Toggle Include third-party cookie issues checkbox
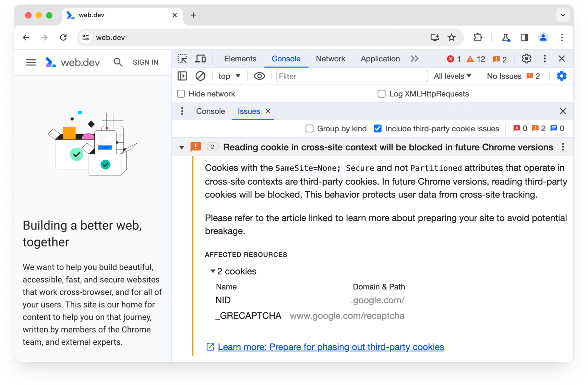The width and height of the screenshot is (588, 385). click(x=377, y=128)
